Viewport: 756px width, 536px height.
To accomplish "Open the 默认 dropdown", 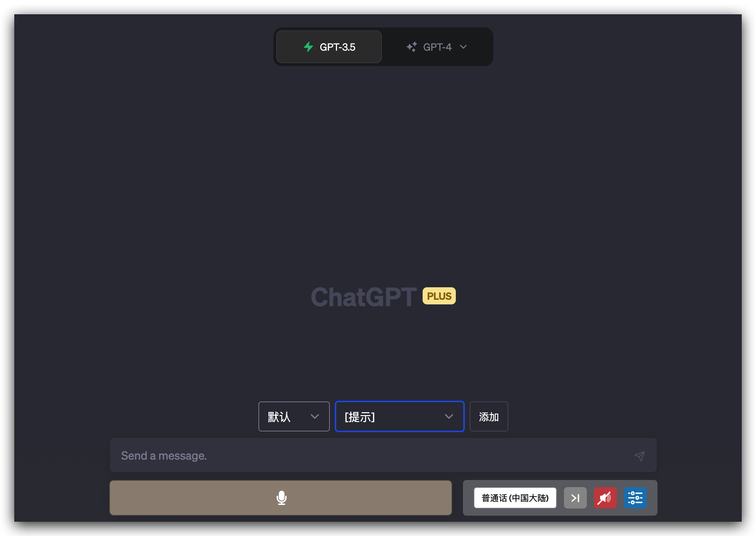I will (294, 416).
